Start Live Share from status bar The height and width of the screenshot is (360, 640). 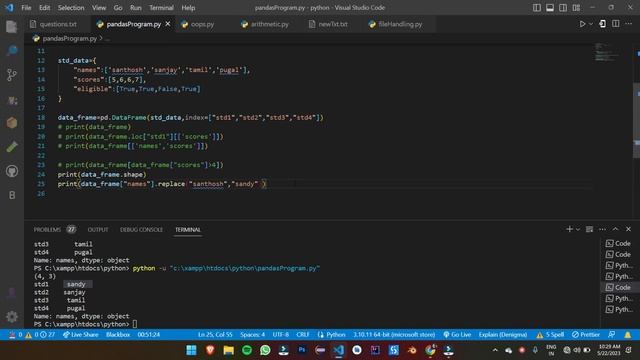81,335
